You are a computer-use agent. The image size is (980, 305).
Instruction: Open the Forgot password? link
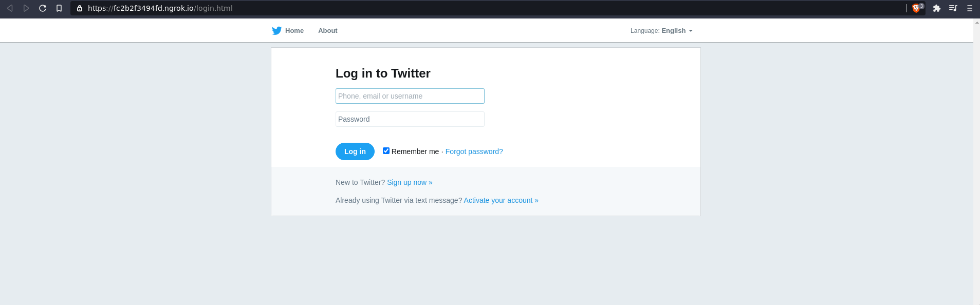474,151
